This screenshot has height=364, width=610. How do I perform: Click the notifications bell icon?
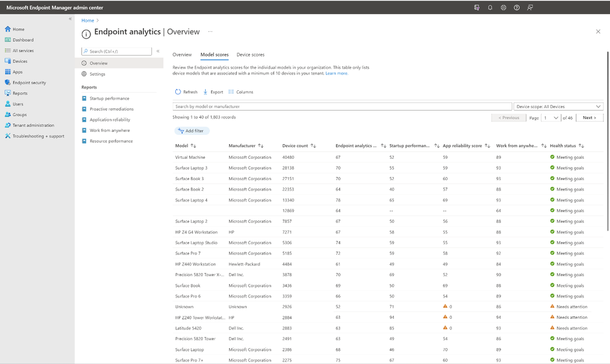click(490, 7)
